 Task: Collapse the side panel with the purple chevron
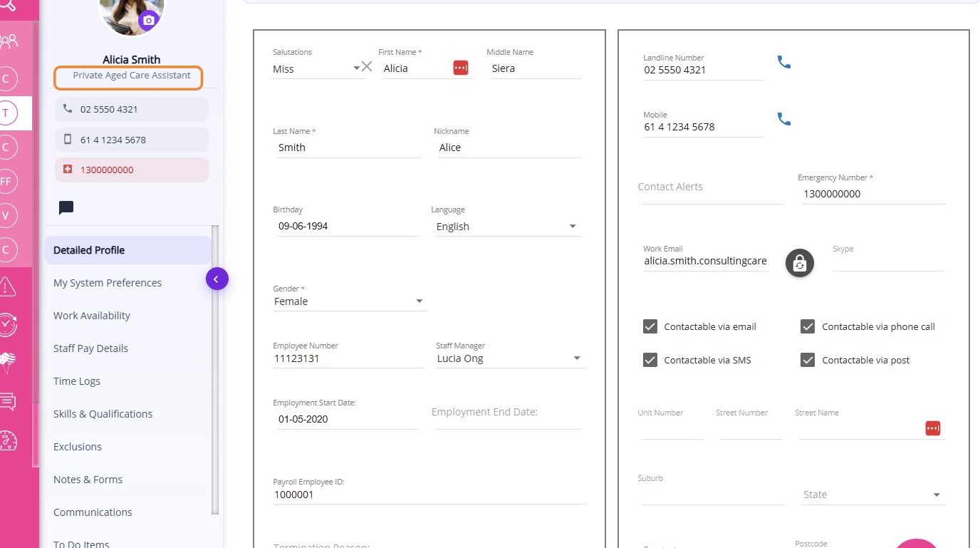click(217, 279)
